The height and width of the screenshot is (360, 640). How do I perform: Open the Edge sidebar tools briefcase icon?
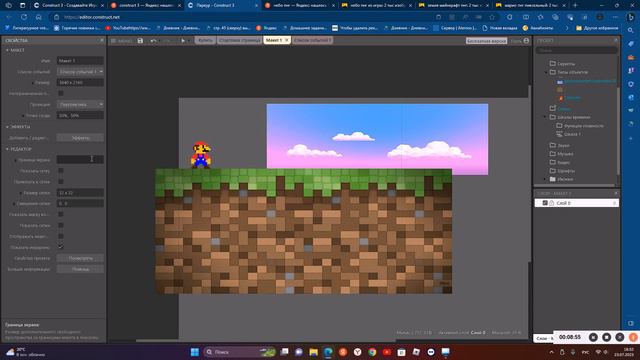click(631, 57)
